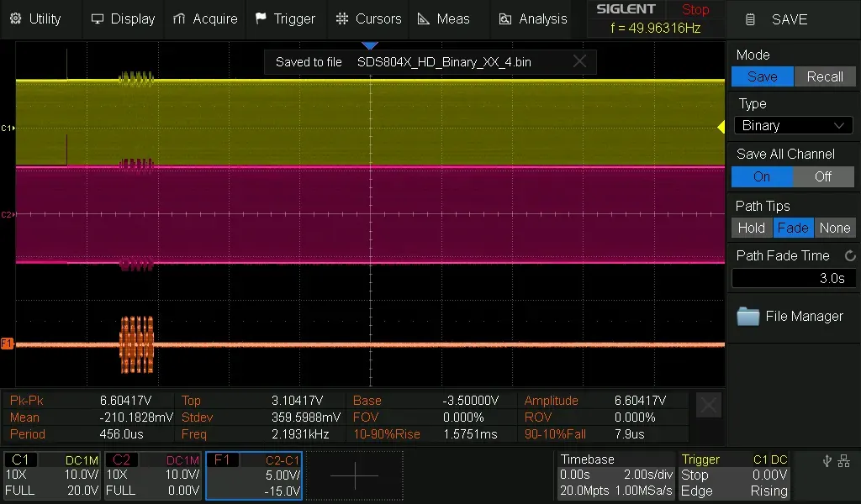
Task: Edit the Path Fade Time 3.0s field
Action: click(793, 278)
